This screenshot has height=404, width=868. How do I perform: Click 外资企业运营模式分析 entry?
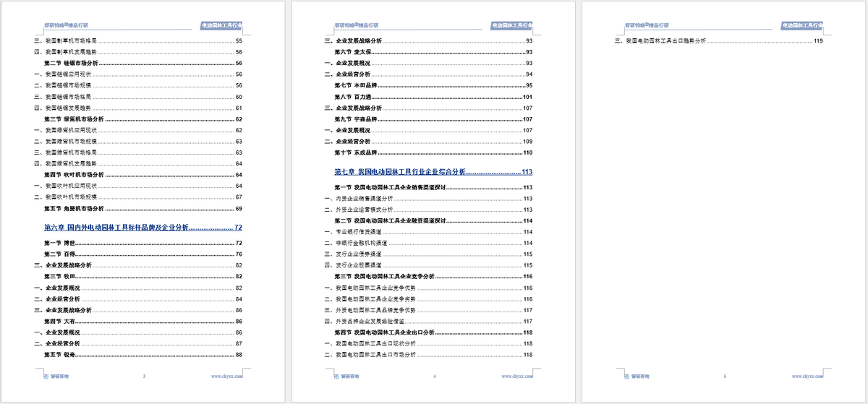pos(429,209)
